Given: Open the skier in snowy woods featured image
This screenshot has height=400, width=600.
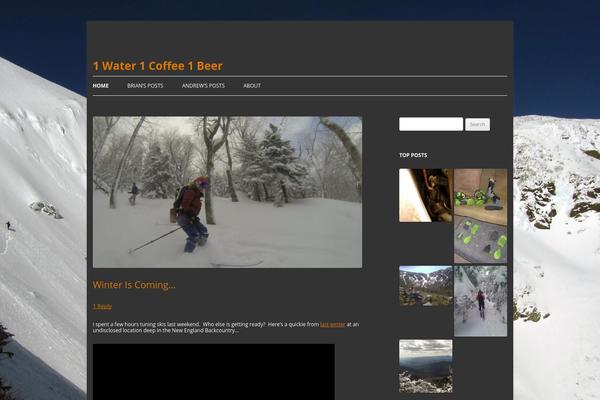Looking at the screenshot, I should (227, 192).
